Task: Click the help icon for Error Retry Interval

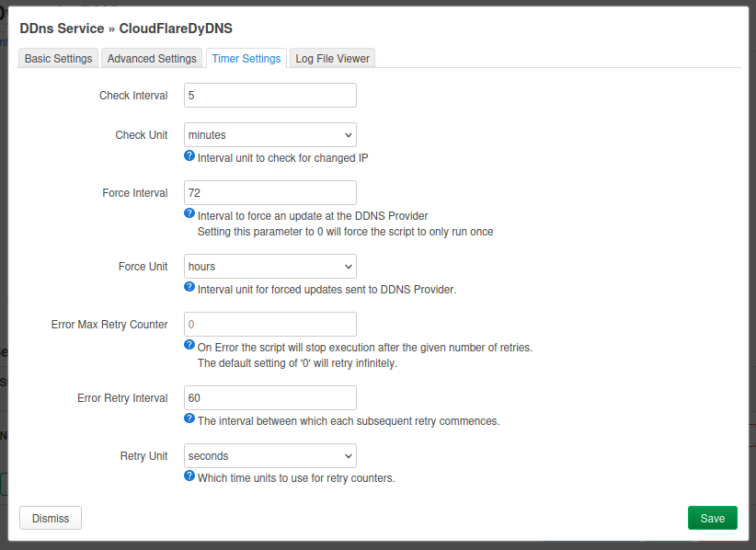Action: pyautogui.click(x=189, y=418)
